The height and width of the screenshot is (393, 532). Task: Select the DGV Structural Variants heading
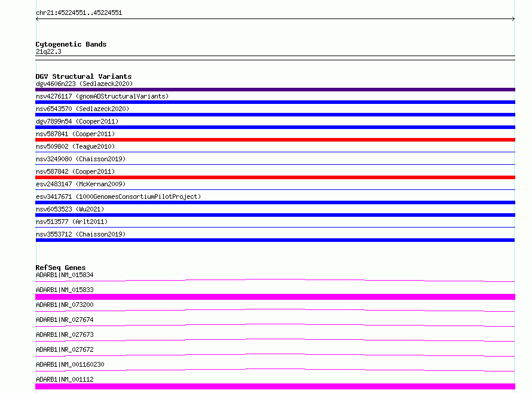pyautogui.click(x=84, y=76)
